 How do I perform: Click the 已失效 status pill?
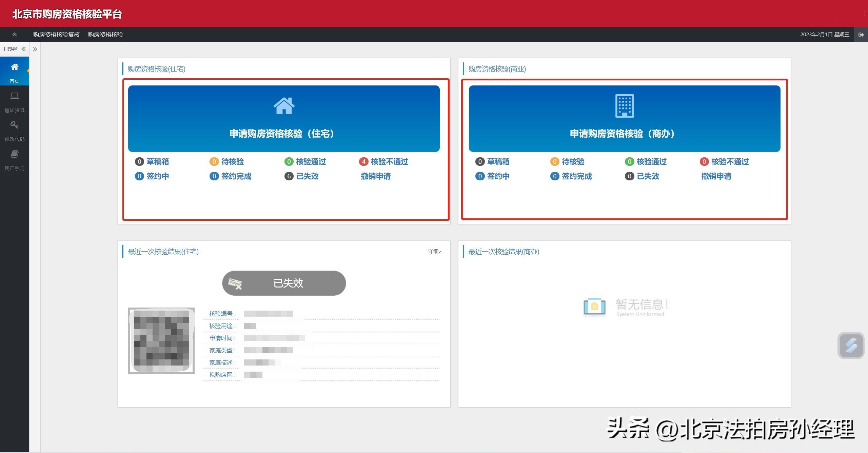[x=284, y=283]
